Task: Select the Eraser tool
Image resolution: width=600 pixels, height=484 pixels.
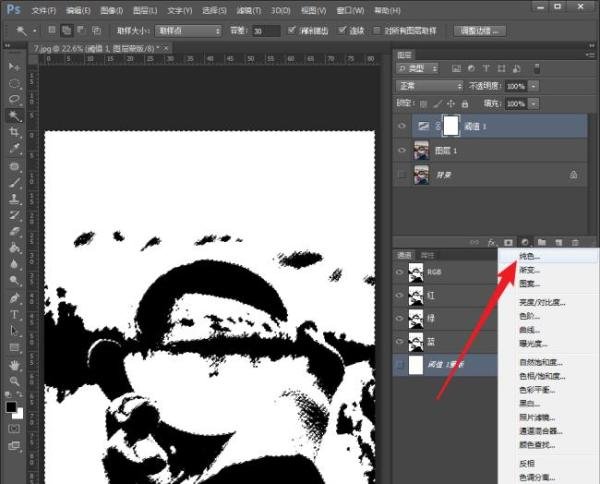Action: [x=14, y=231]
